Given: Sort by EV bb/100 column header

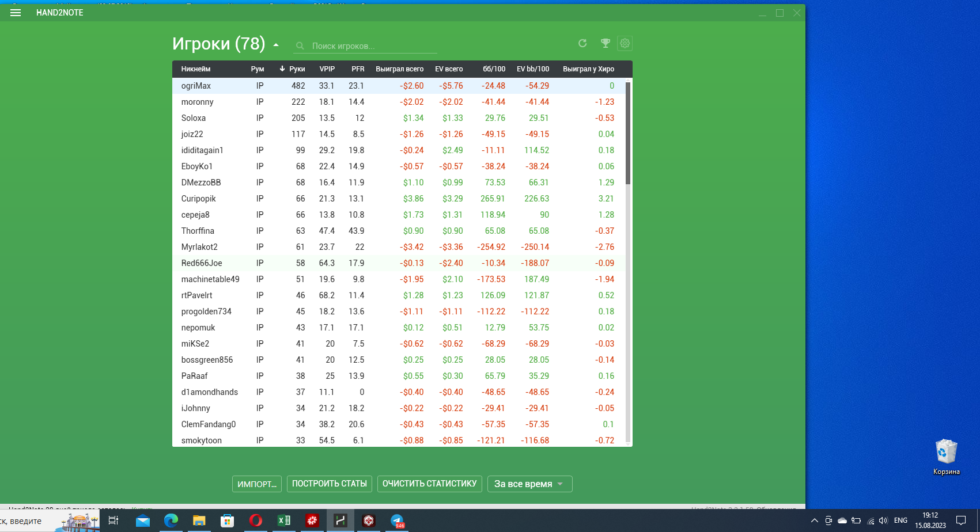Looking at the screenshot, I should (x=533, y=69).
